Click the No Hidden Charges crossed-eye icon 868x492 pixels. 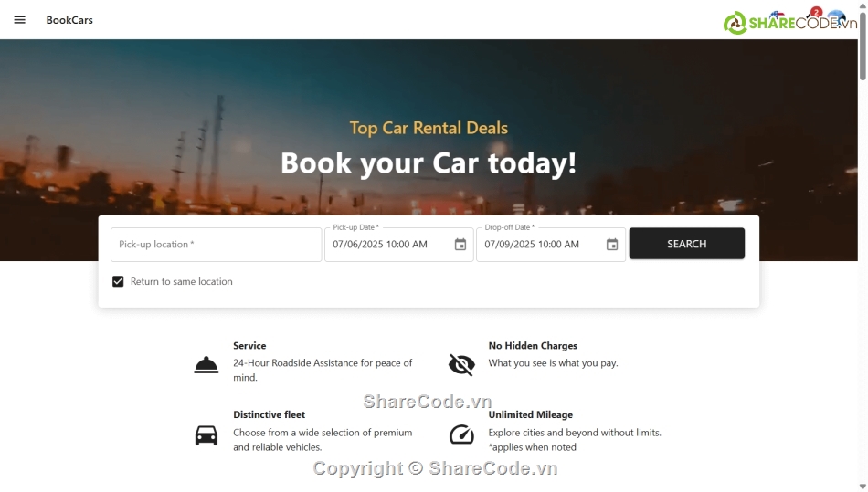coord(461,365)
